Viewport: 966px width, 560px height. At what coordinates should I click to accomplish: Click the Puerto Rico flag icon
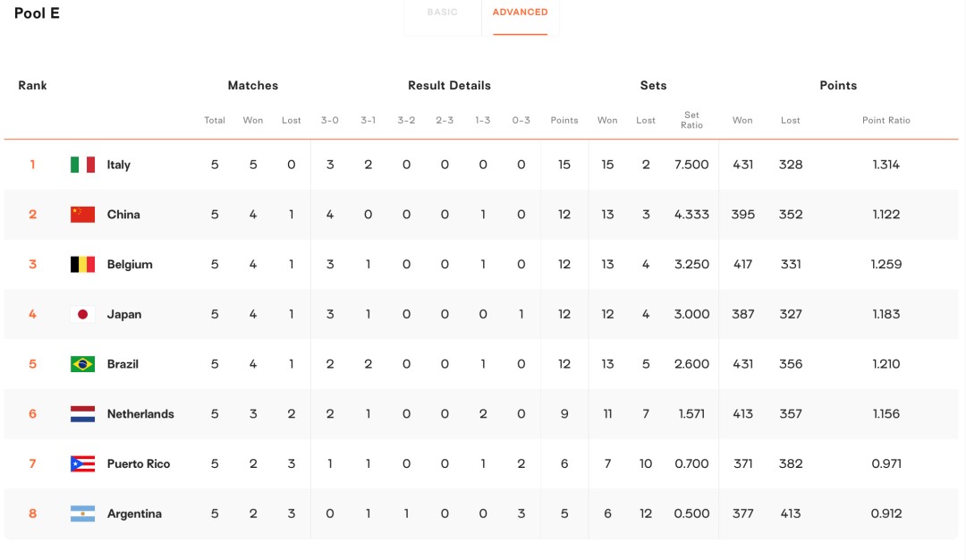click(x=82, y=464)
